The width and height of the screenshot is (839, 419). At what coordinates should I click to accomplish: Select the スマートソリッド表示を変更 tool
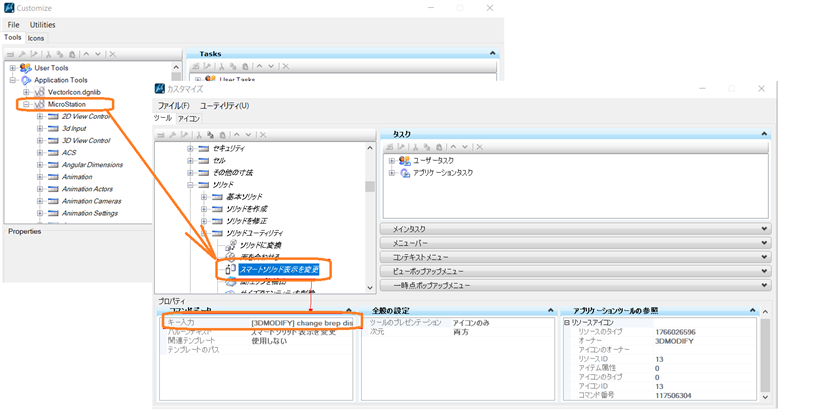[x=279, y=270]
